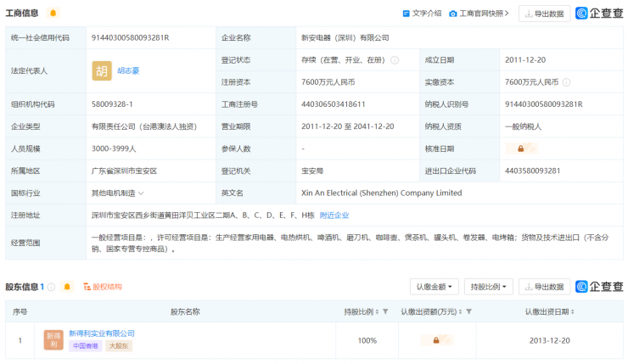The width and height of the screenshot is (628, 364).
Task: Click 登记机关 value 宝安局
Action: [312, 171]
